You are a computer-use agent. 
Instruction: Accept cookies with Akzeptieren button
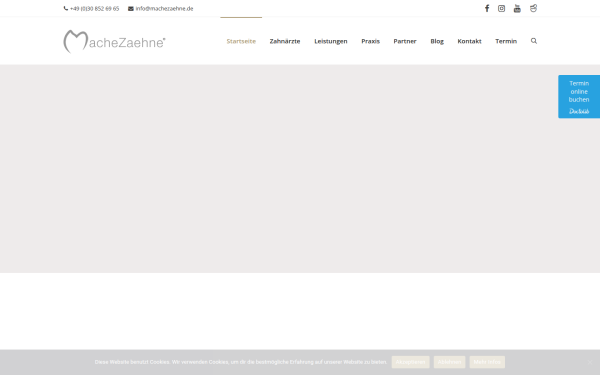pos(411,362)
